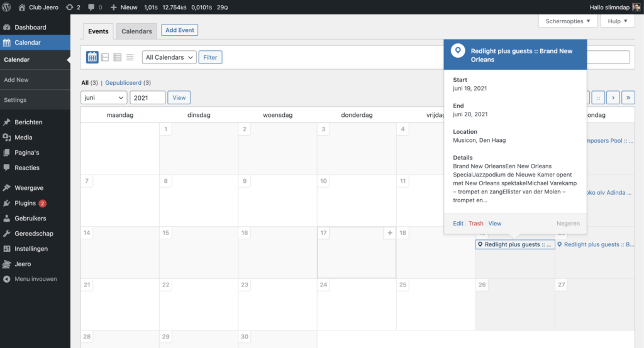Expand the Hulp panel
Viewport: 644px width, 348px height.
(618, 21)
